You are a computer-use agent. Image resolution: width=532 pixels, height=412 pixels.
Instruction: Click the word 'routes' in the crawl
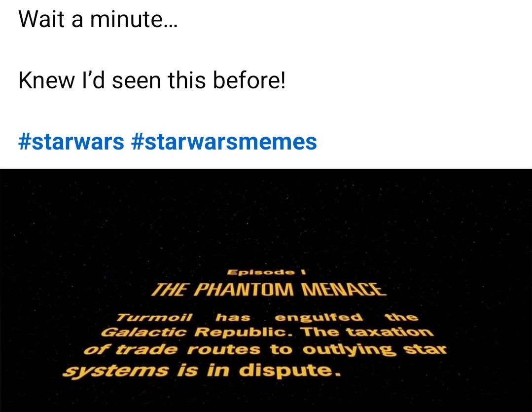pyautogui.click(x=223, y=349)
